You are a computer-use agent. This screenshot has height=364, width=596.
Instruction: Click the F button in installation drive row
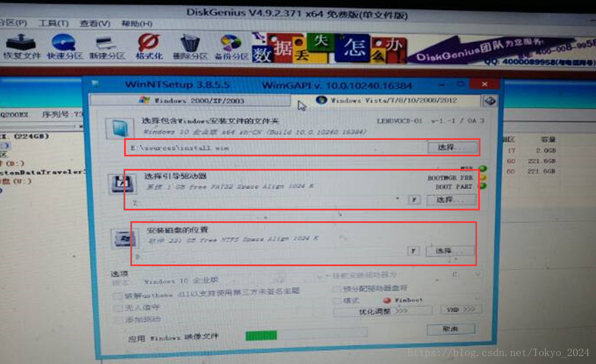point(413,251)
